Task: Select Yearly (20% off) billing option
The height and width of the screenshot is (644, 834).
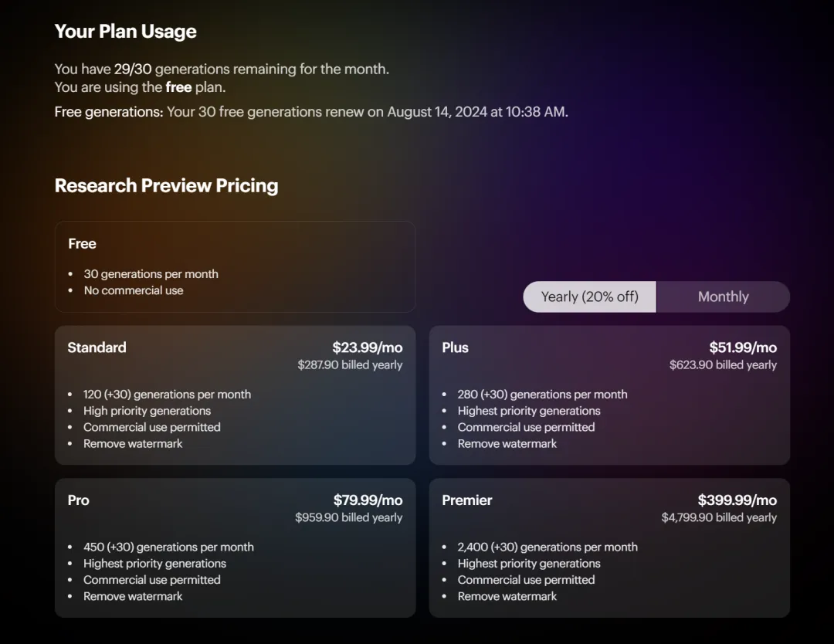Action: [x=589, y=297]
